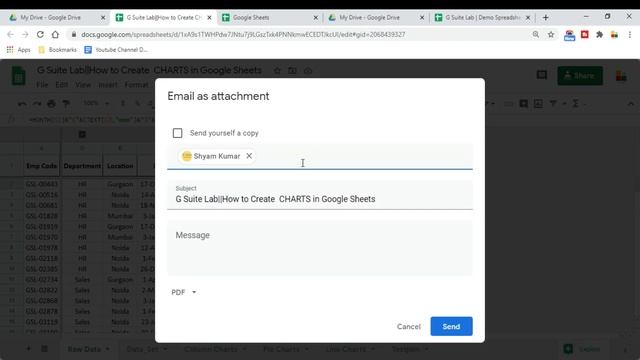The height and width of the screenshot is (360, 640).
Task: Open the all sheets list icon
Action: click(44, 349)
